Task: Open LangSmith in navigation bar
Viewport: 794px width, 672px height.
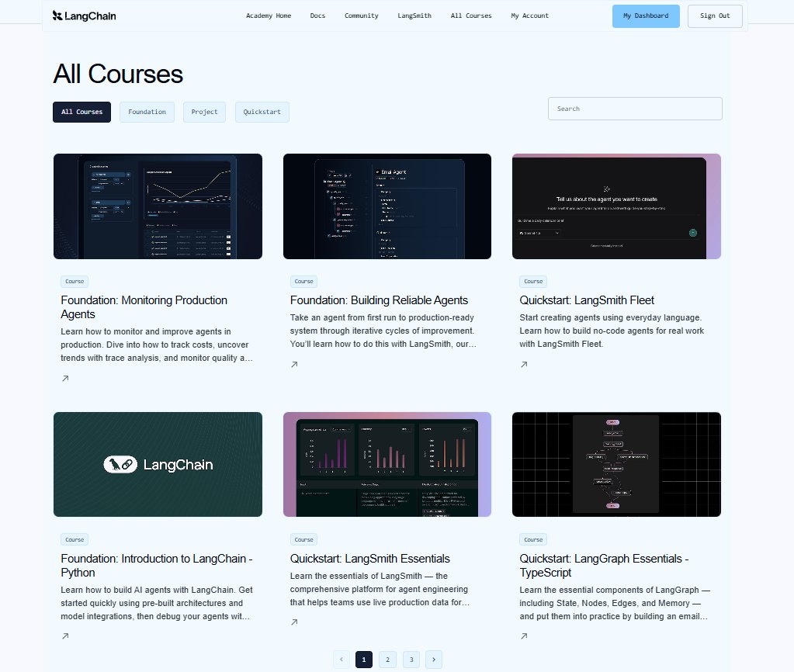Action: coord(414,16)
